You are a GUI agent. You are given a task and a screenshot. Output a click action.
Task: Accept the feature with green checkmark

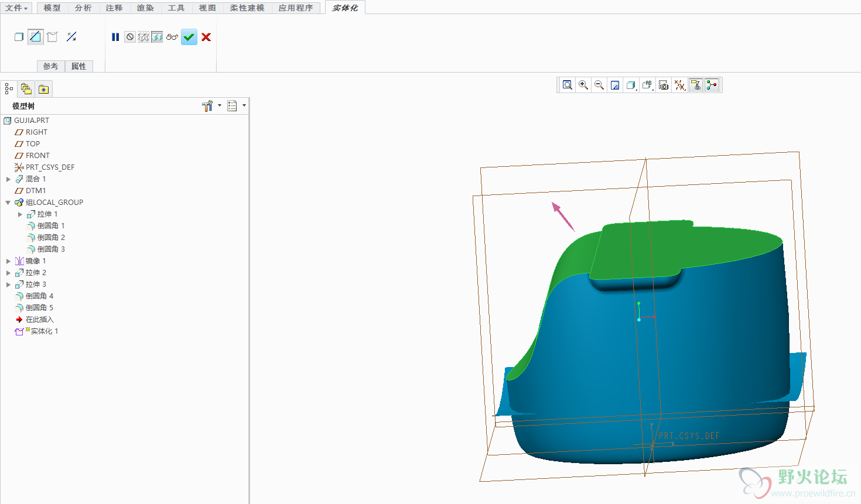(x=189, y=37)
